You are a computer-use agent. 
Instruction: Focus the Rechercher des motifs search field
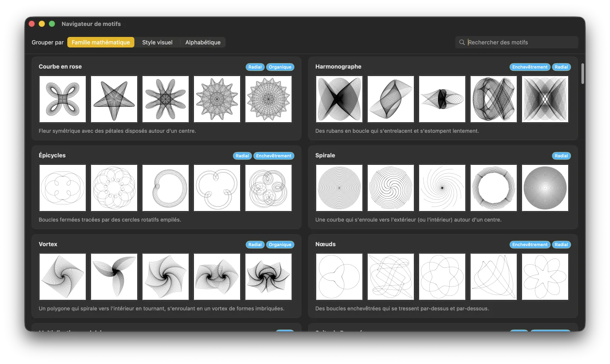(x=517, y=42)
